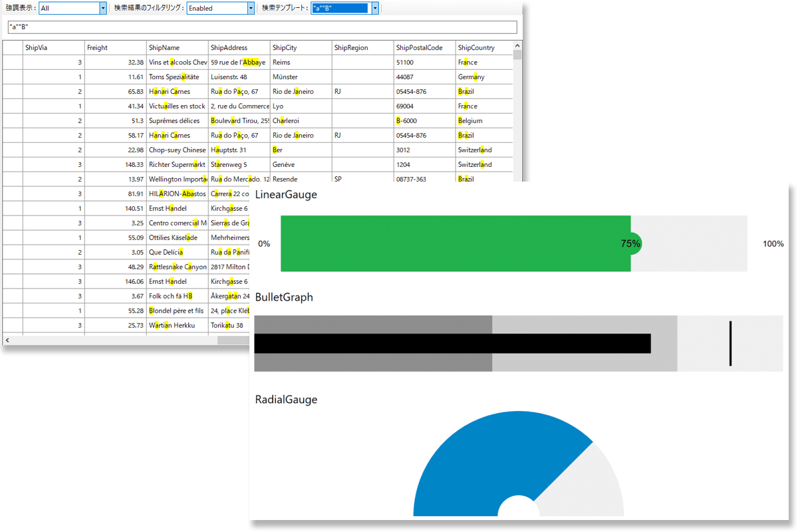Click the ShipPostalCode column header
This screenshot has width=798, height=532.
(425, 48)
